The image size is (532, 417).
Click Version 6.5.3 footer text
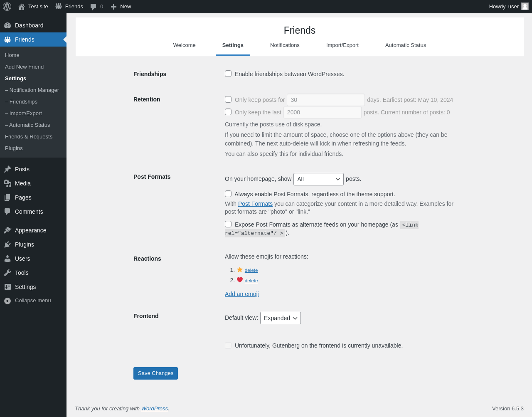tap(508, 409)
